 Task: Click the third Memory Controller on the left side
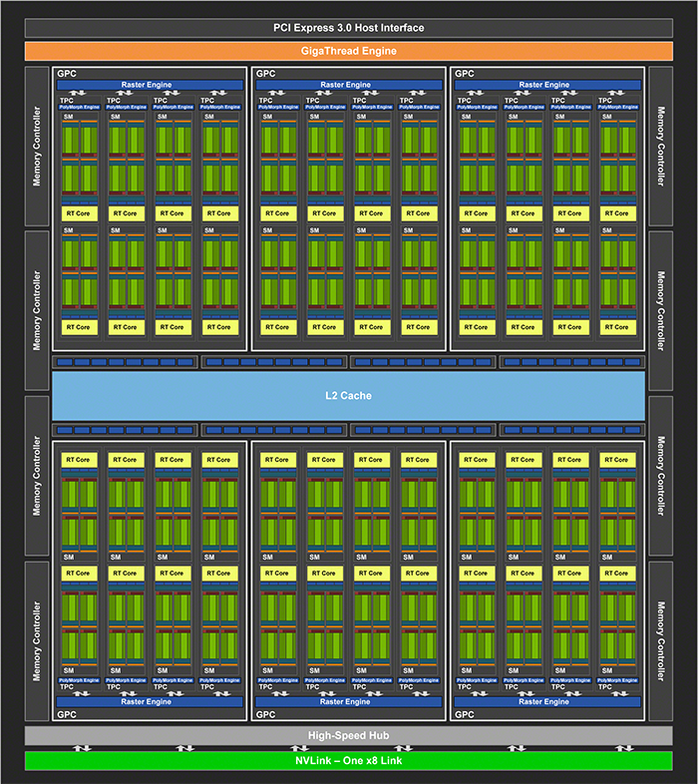tap(37, 476)
